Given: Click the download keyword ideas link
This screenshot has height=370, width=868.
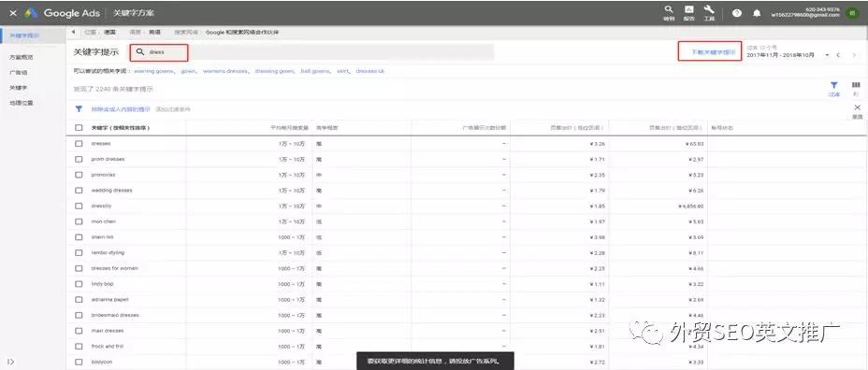Looking at the screenshot, I should tap(714, 52).
